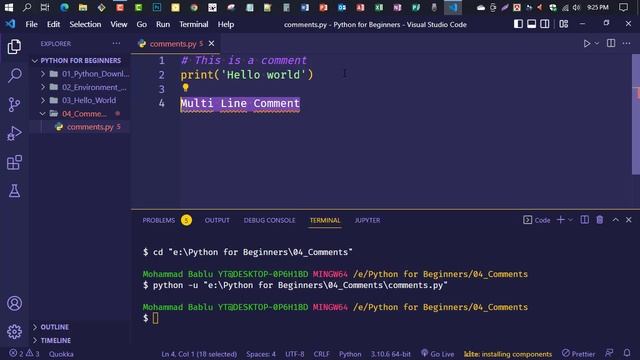Screen dimensions: 640x360
Task: Select Python interpreter 3.10.6 64-bit
Action: pyautogui.click(x=391, y=353)
